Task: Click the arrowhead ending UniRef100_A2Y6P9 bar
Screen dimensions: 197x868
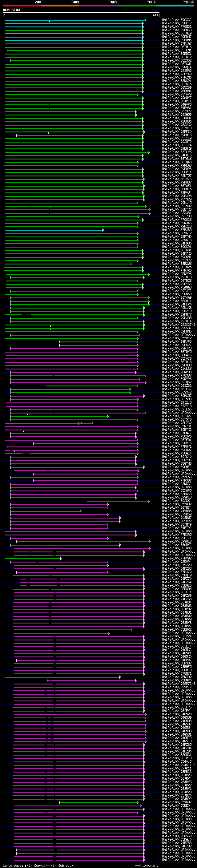Action: pyautogui.click(x=137, y=95)
